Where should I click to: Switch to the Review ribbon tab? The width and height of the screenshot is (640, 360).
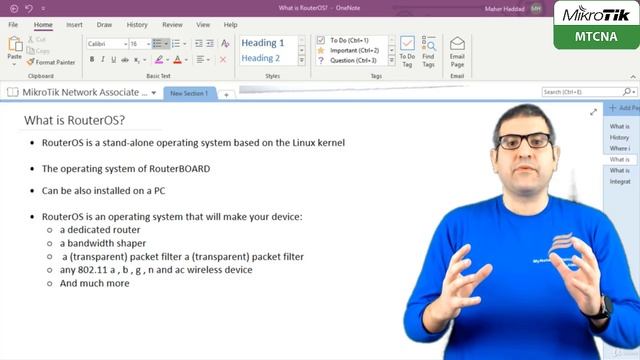pos(173,24)
